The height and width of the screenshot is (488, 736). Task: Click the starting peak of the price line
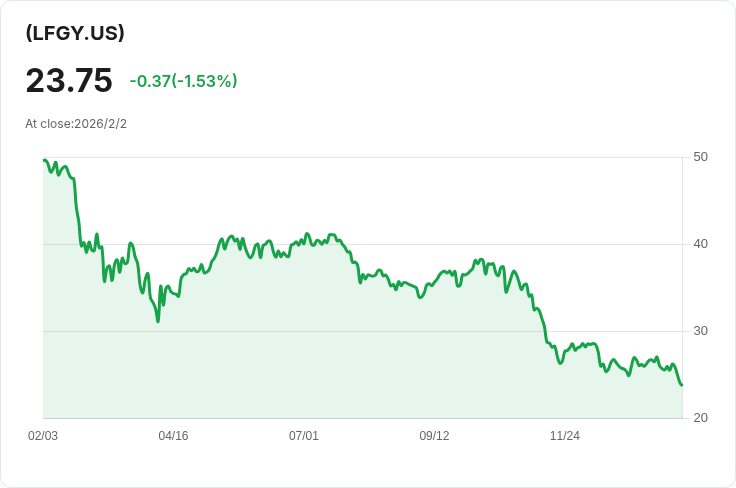click(x=45, y=160)
